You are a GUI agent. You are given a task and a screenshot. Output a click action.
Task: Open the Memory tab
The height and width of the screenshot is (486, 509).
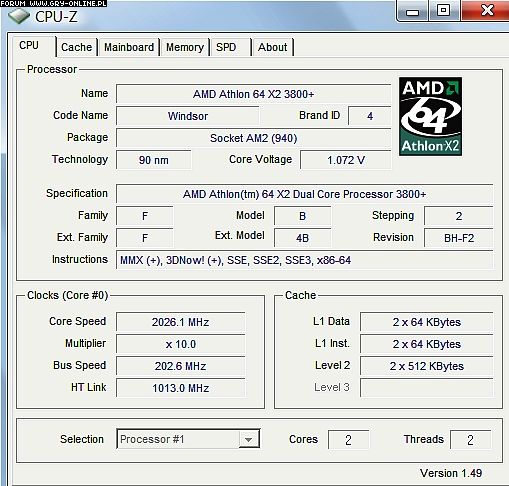185,47
